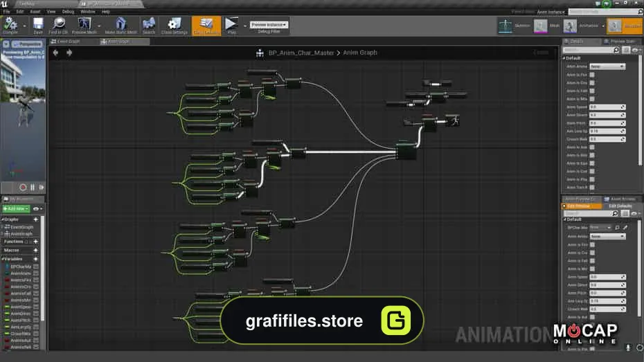
Task: Click the search magnifier in Details panel
Action: click(616, 50)
